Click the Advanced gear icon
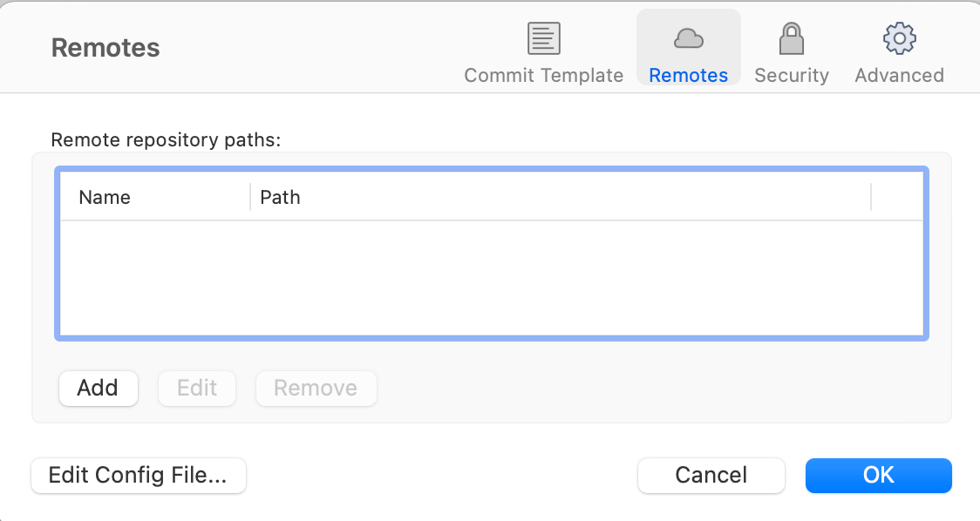 coord(899,39)
